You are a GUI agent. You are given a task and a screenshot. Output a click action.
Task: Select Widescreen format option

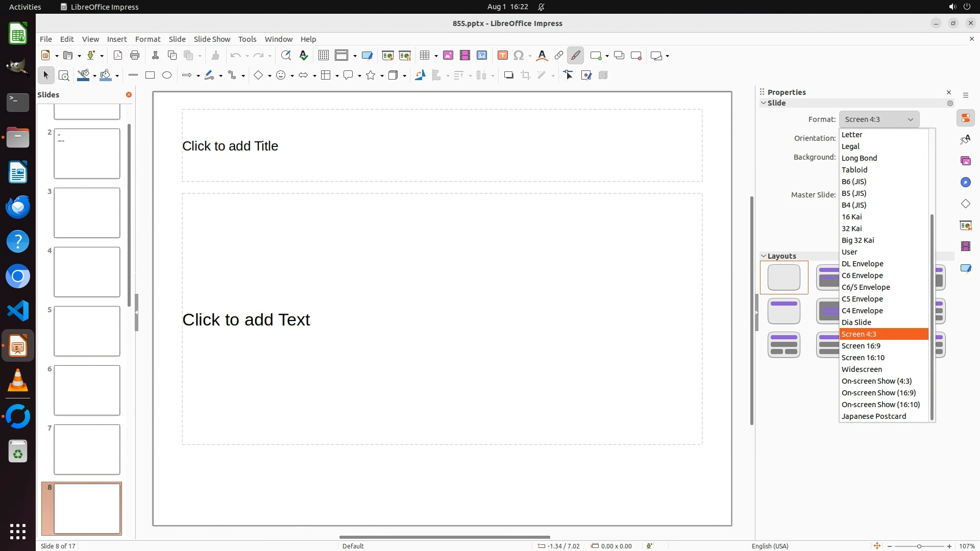pos(862,369)
